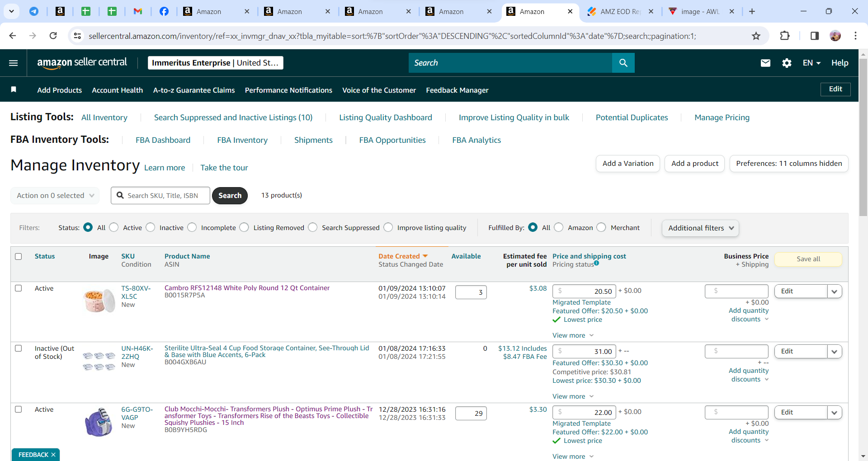Select the Listing Removed radio button
The height and width of the screenshot is (461, 868).
click(244, 227)
